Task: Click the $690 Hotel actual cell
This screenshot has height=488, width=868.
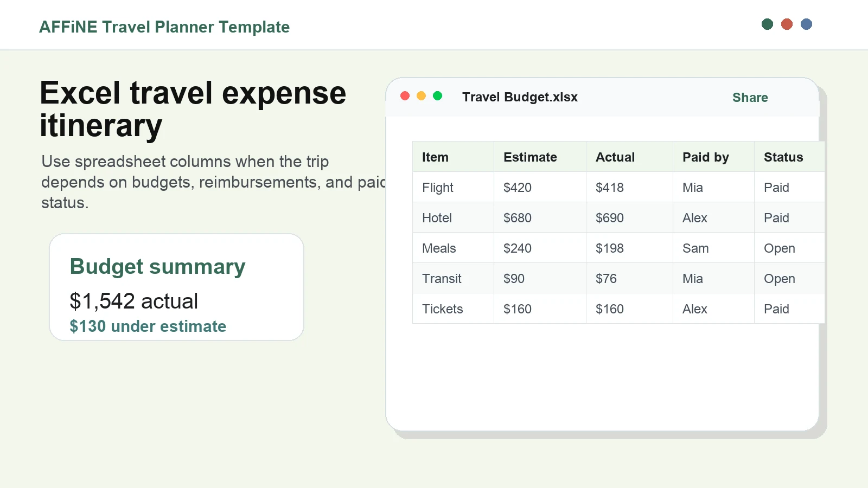Action: click(629, 217)
